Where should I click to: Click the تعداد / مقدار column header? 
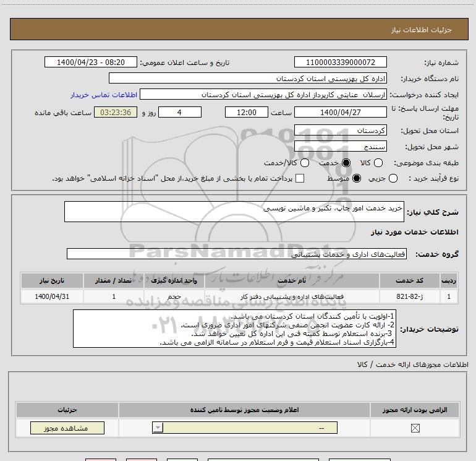(113, 280)
